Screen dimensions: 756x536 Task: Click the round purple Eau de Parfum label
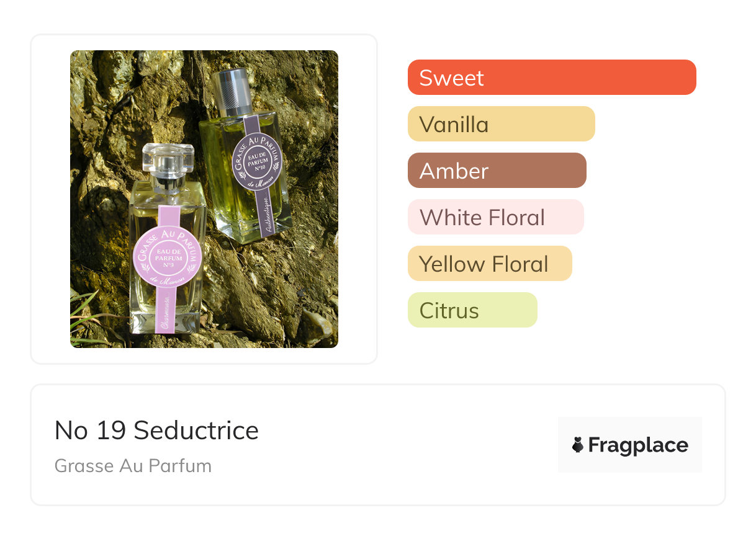(x=257, y=157)
